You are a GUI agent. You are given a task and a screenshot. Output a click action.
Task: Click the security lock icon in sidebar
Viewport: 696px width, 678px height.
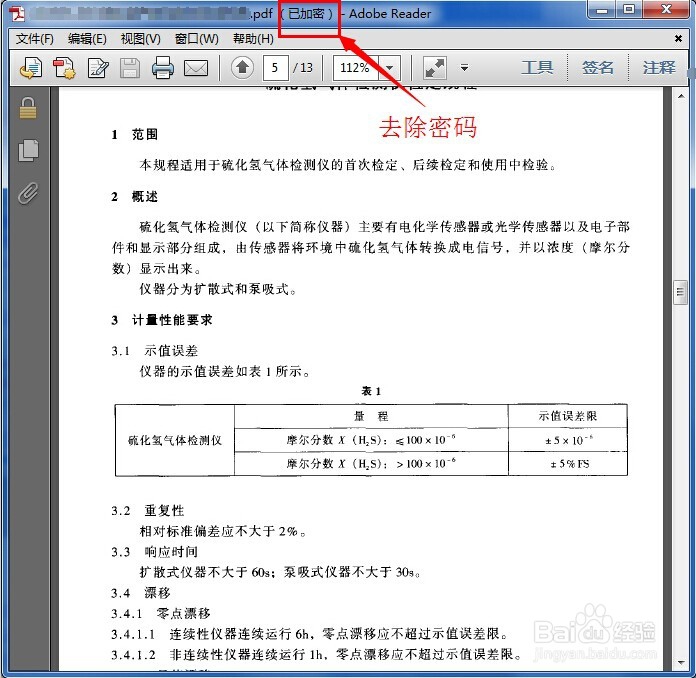pos(28,108)
